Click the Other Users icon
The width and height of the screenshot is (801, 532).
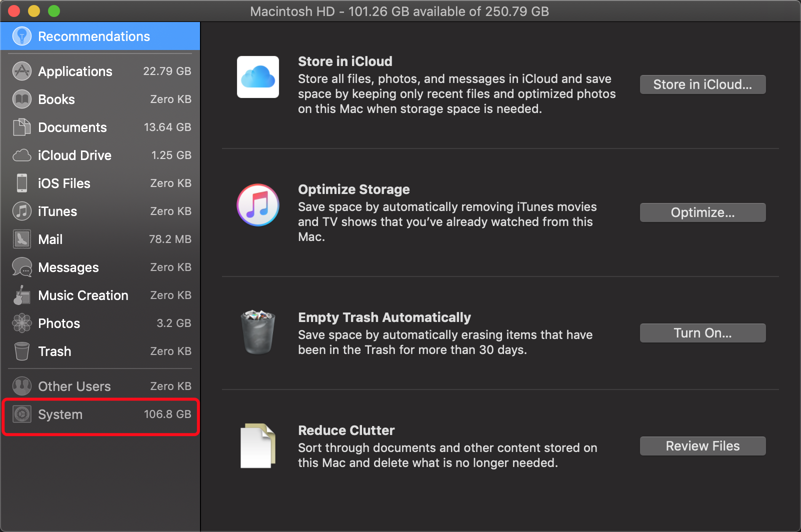click(x=22, y=386)
